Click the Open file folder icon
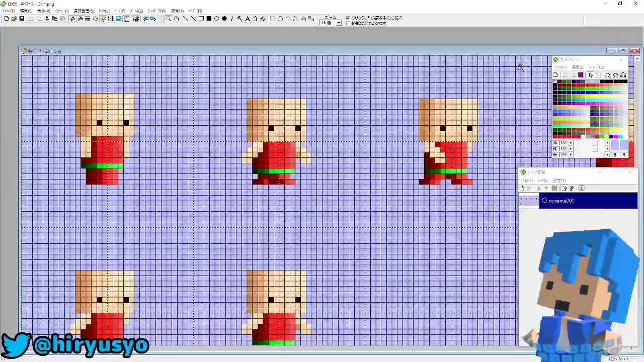 (14, 19)
